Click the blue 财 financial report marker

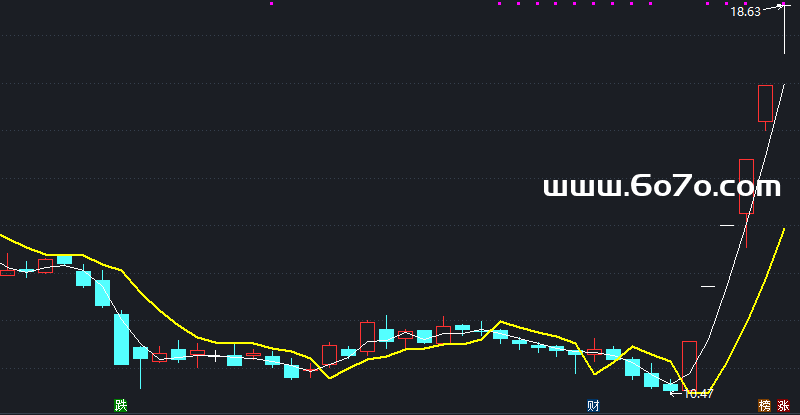point(593,406)
